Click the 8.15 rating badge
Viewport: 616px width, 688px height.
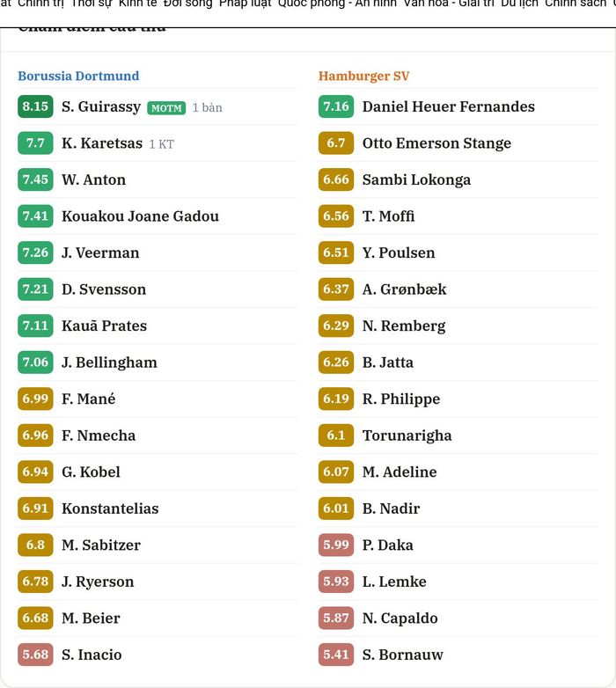click(x=35, y=106)
